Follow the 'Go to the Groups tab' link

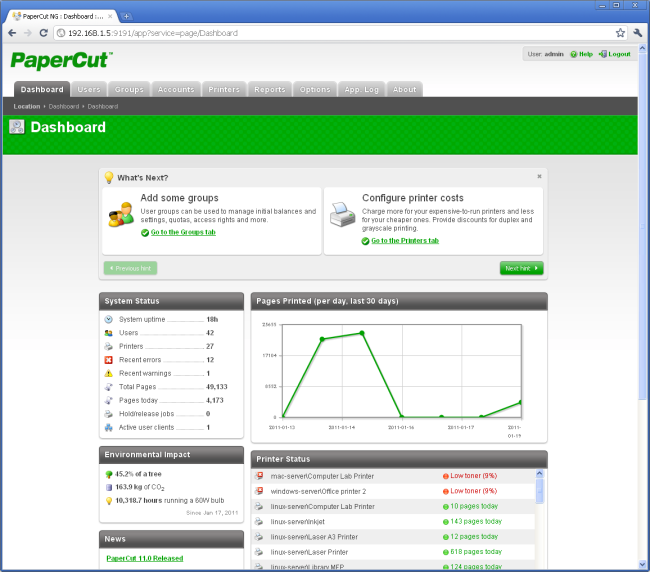coord(182,232)
